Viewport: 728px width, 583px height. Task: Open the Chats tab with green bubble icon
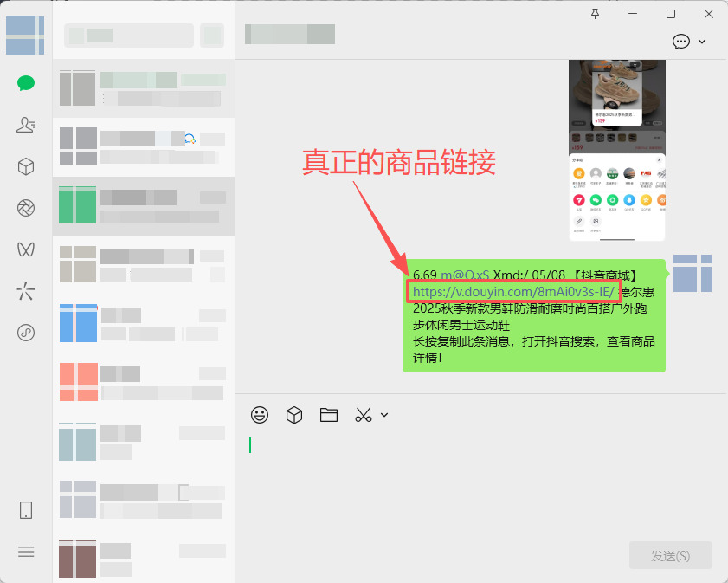pyautogui.click(x=26, y=83)
